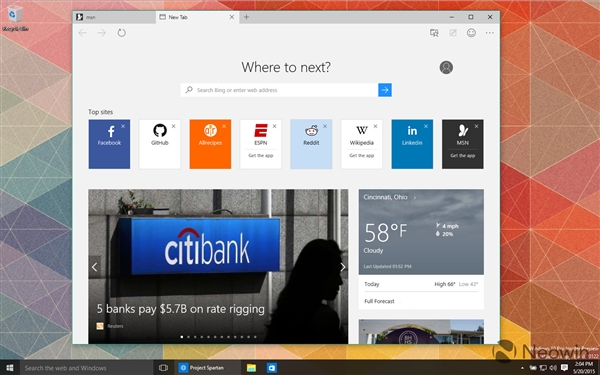Add a new tab with plus button
600x375 pixels.
tap(246, 17)
